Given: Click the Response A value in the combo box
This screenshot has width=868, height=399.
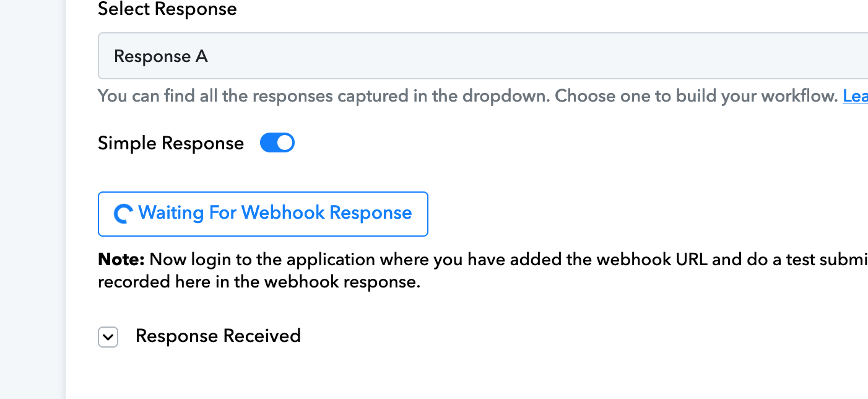Looking at the screenshot, I should [x=161, y=56].
